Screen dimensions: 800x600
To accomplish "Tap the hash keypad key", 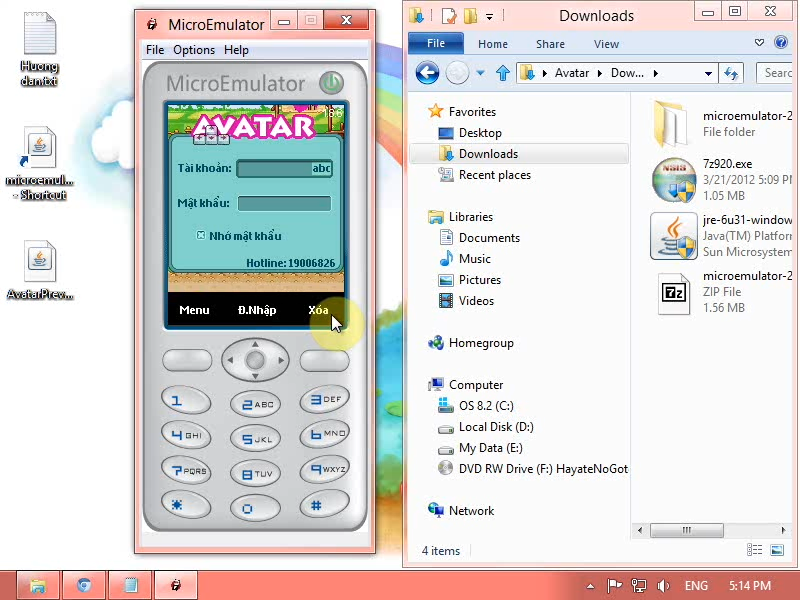I will tap(324, 504).
